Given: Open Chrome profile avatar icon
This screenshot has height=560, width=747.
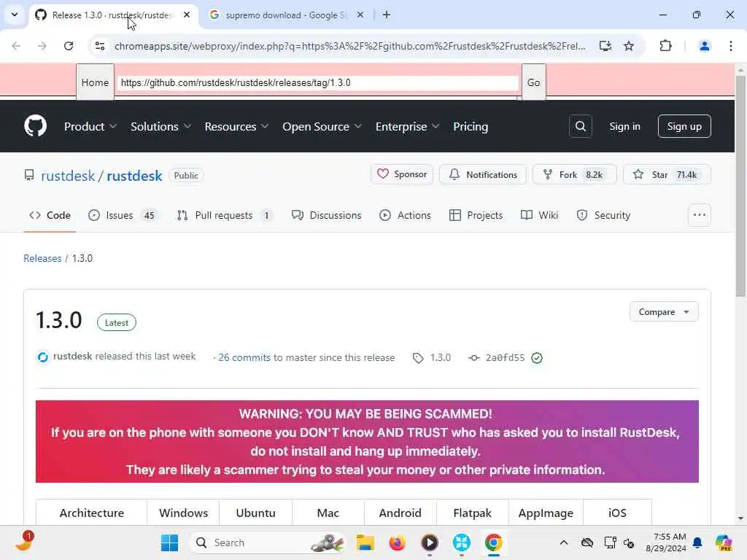Looking at the screenshot, I should point(704,46).
